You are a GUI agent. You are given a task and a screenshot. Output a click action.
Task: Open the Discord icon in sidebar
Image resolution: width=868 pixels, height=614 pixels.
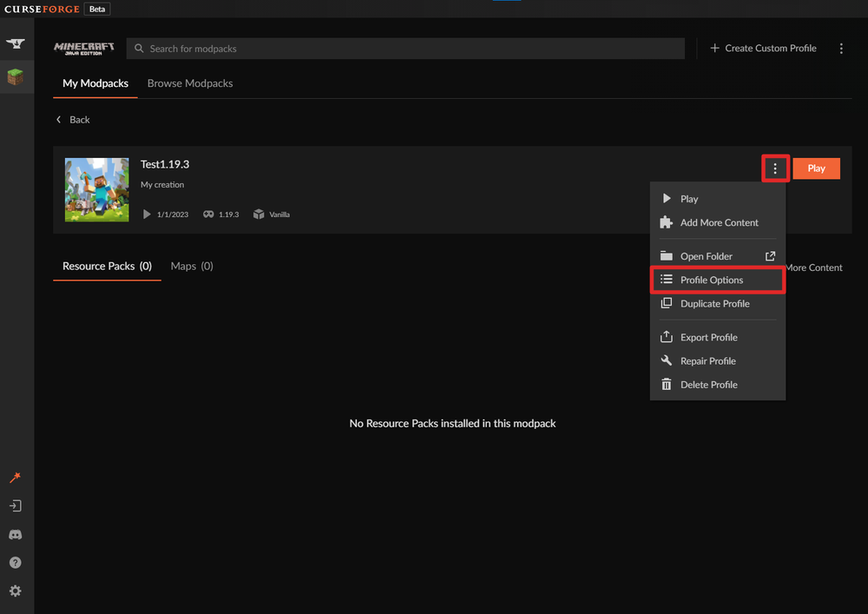[x=15, y=535]
